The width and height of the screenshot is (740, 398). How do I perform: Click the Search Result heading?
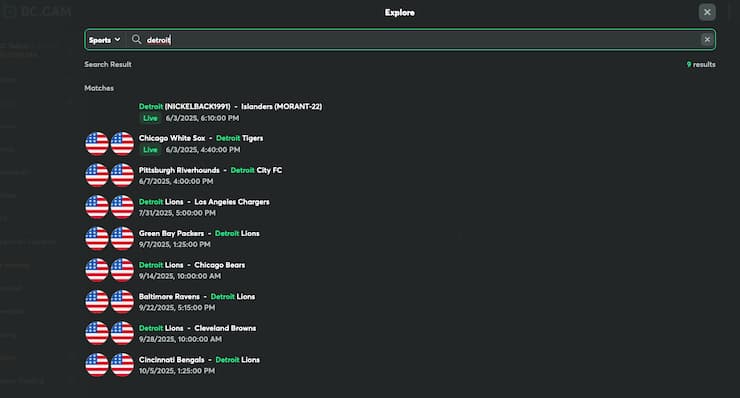(x=108, y=64)
